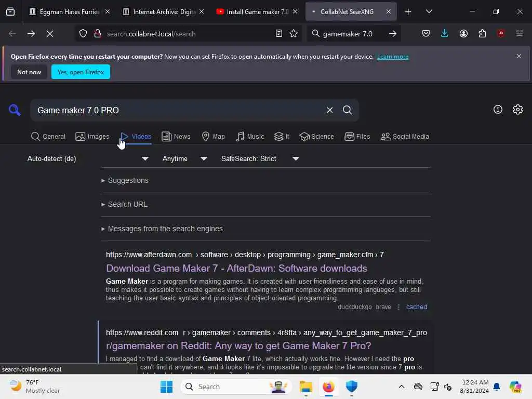Switch to Install Game maker 7.0 tab

click(257, 11)
